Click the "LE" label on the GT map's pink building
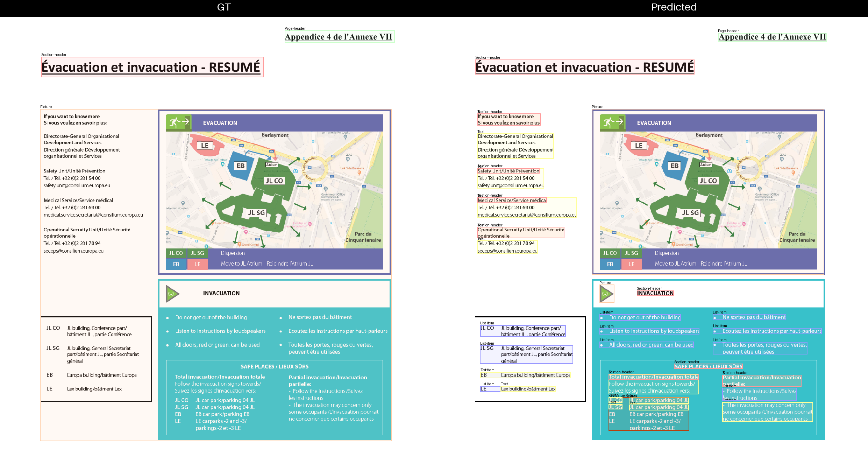This screenshot has height=464, width=868. click(205, 146)
